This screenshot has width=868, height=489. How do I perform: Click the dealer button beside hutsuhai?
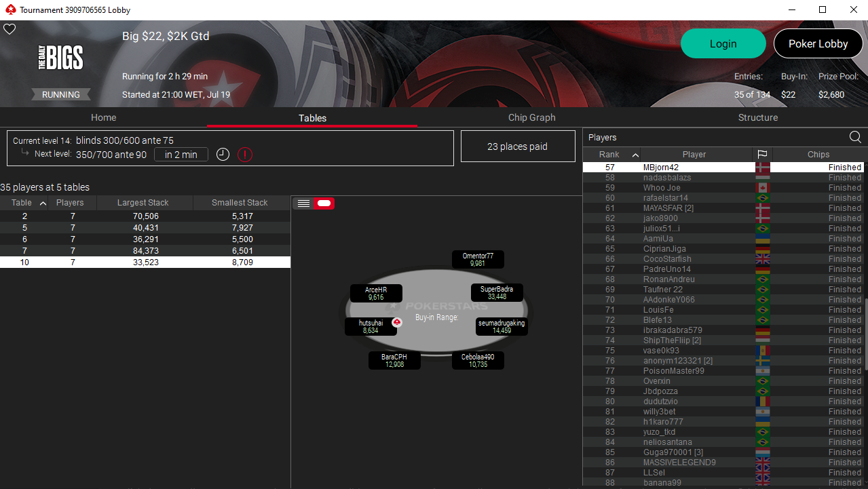(397, 322)
